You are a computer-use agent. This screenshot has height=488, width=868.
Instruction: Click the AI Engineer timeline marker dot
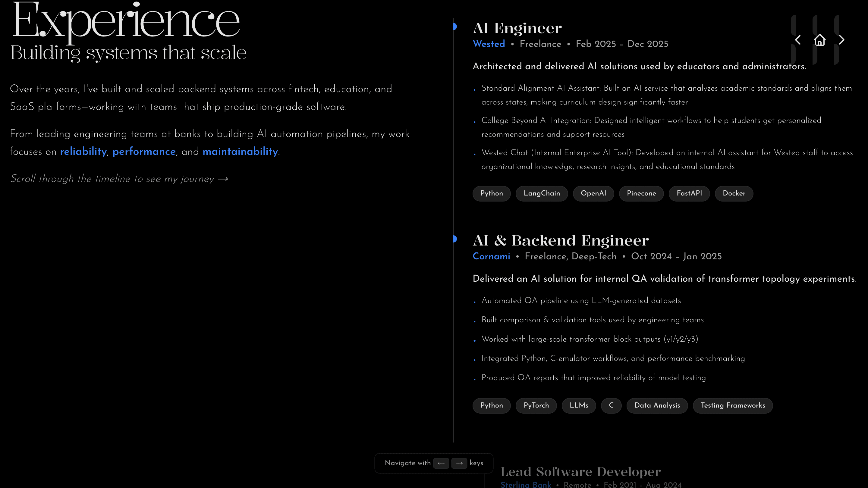[x=454, y=27]
